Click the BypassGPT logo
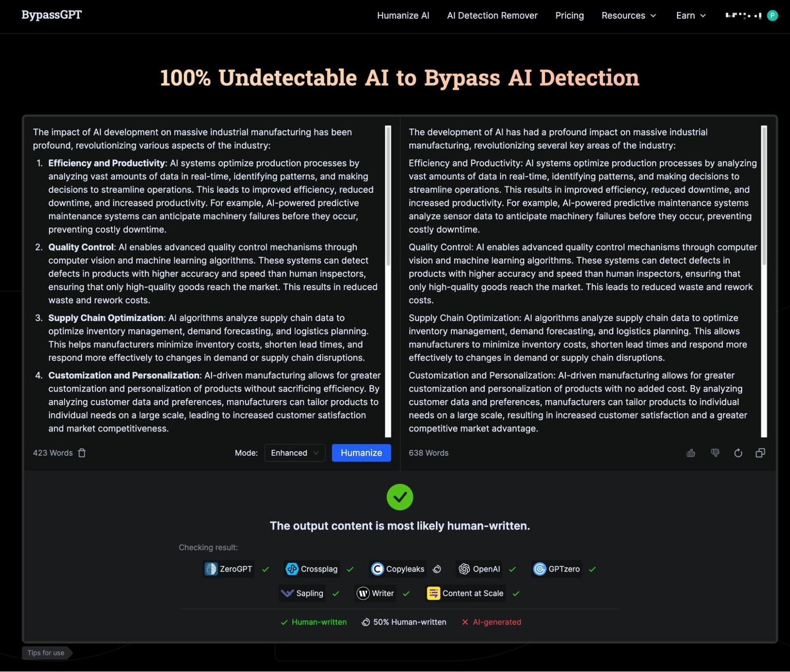Screen dimensions: 790x672 pos(51,15)
